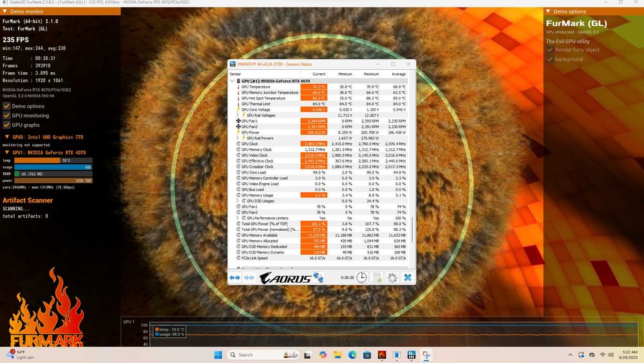Screen dimensions: 644x363
Task: Collapse GPU1: NVIDIA GeForce RTX 4070 section
Action: coord(7,153)
